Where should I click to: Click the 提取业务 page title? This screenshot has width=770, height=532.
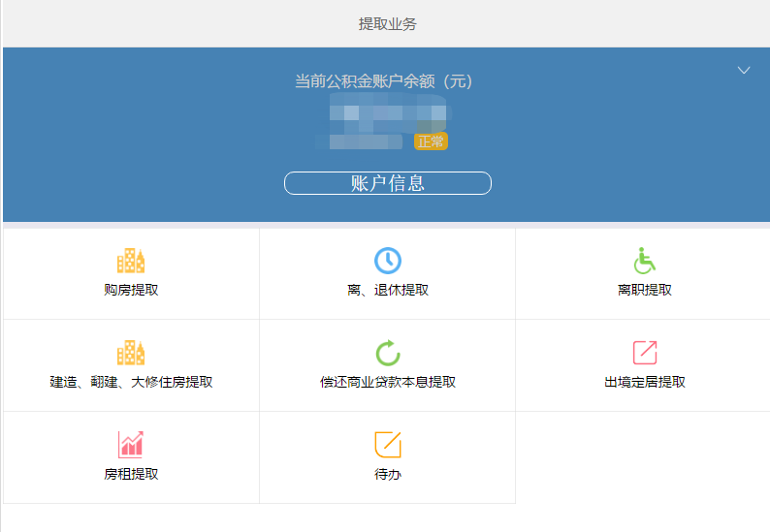pyautogui.click(x=387, y=24)
